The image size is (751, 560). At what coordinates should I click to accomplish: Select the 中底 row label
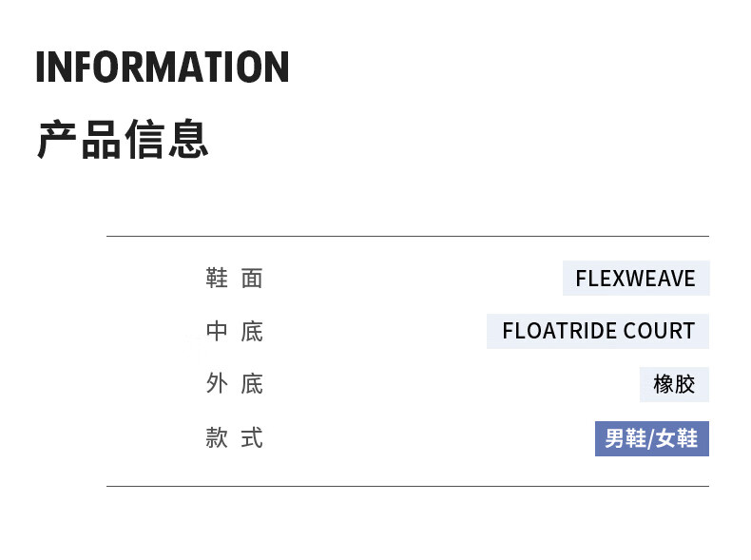coord(234,332)
